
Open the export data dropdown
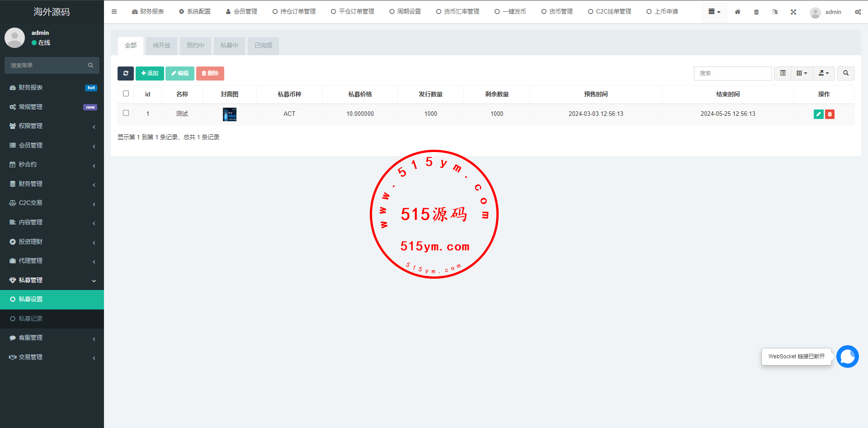coord(824,73)
